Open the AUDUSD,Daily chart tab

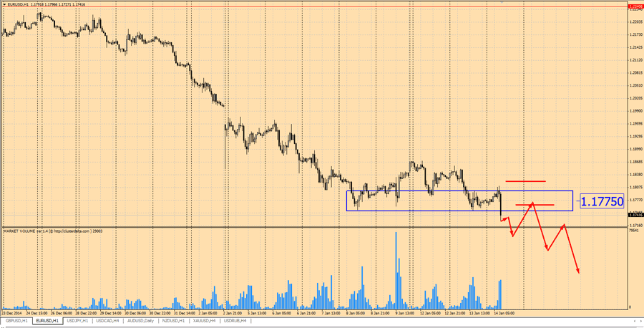140,321
